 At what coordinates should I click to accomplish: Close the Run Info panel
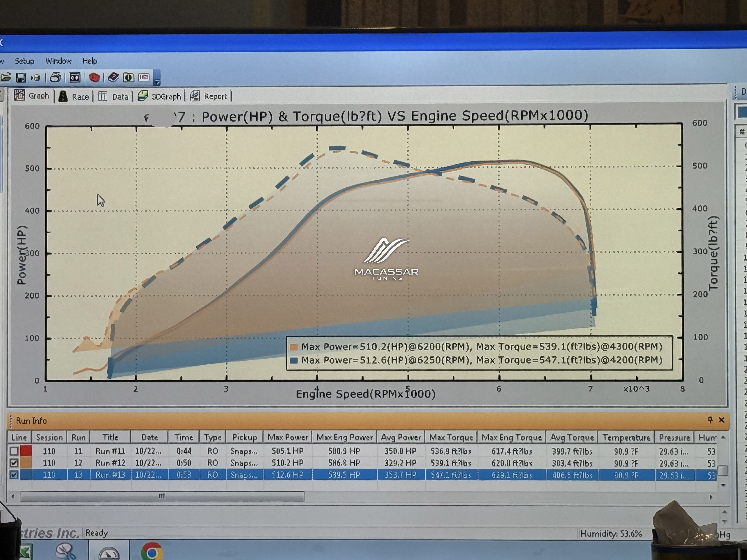click(x=721, y=420)
